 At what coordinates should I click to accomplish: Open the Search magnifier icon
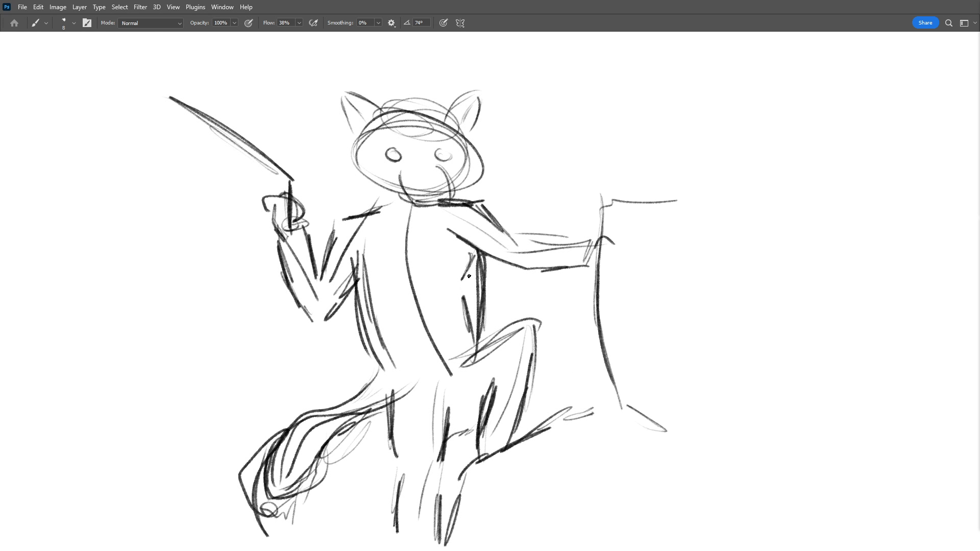point(949,23)
